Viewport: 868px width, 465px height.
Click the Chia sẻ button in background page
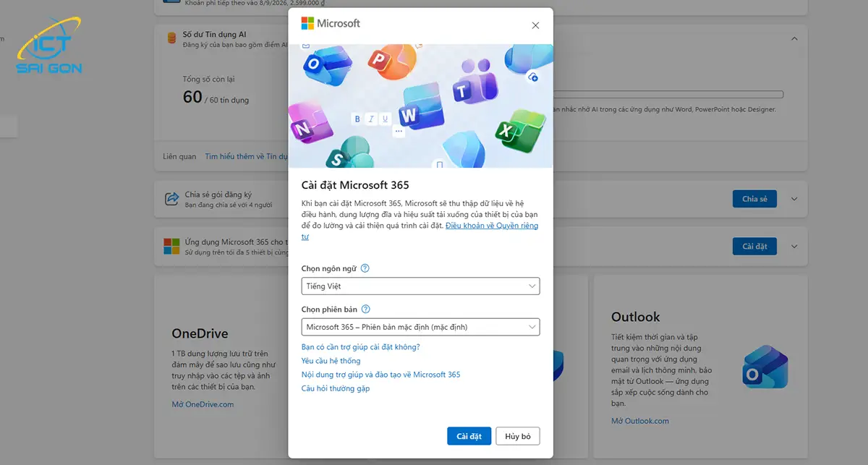(754, 199)
